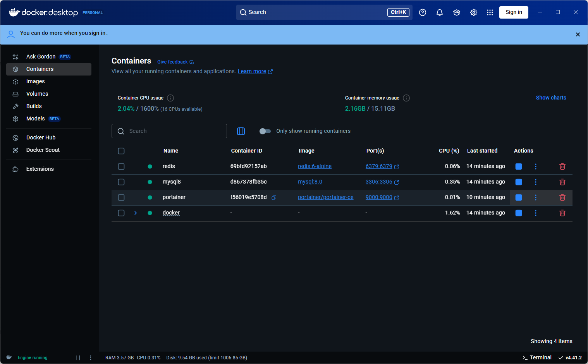Check the portainer row checkbox
588x364 pixels.
click(121, 197)
